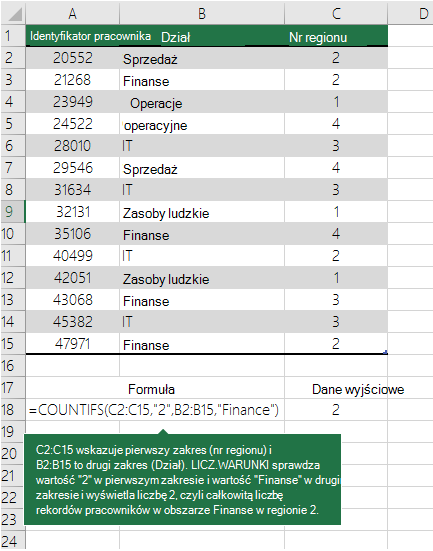
Task: Click the 'Operacje' cell
Action: click(202, 103)
